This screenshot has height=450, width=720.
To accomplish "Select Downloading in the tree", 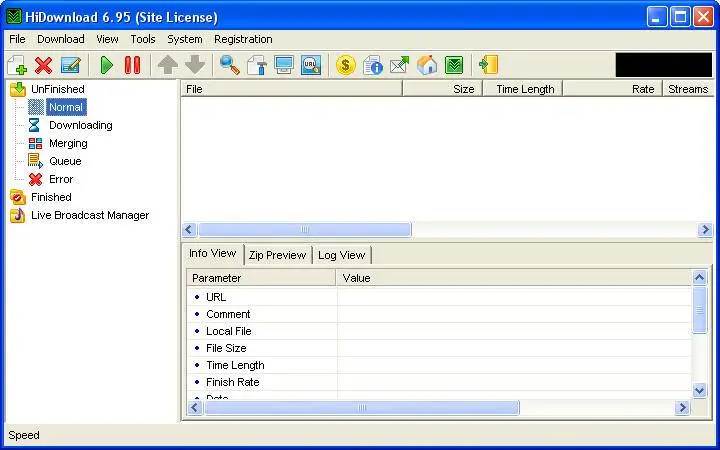I will 80,125.
